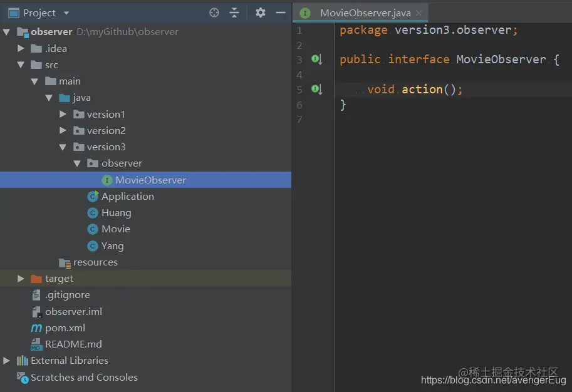Click the 'Project' panel title label
Screen dimensions: 572x392
point(39,13)
